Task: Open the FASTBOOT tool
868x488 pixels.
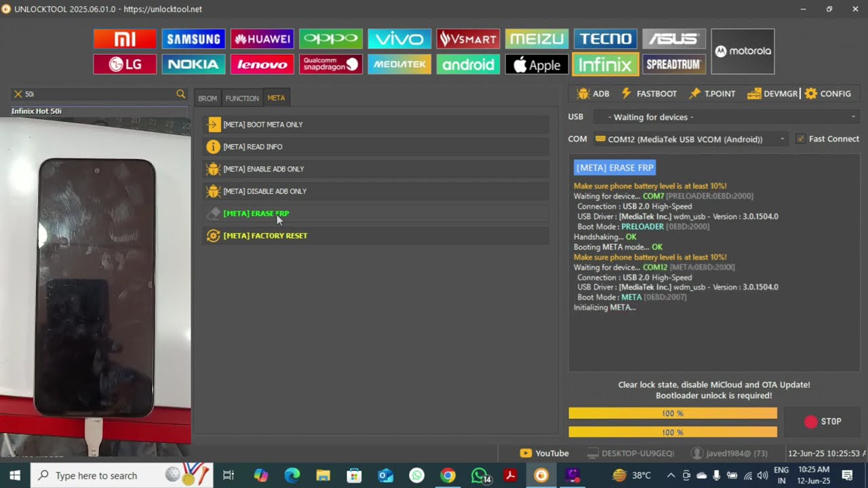Action: (x=649, y=94)
